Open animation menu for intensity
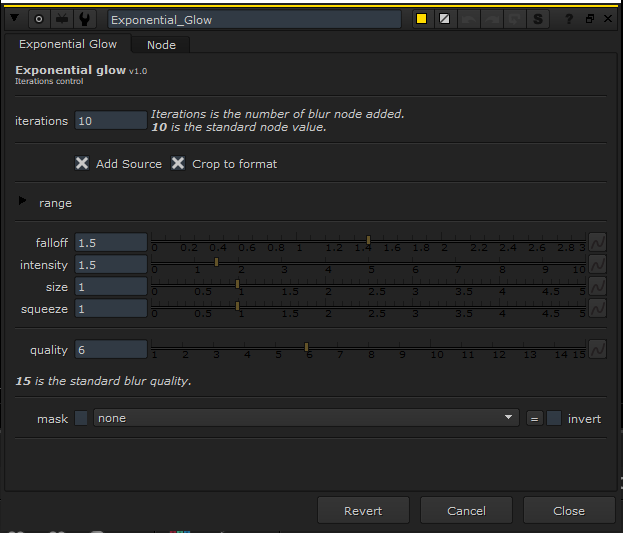The height and width of the screenshot is (533, 623). [598, 265]
